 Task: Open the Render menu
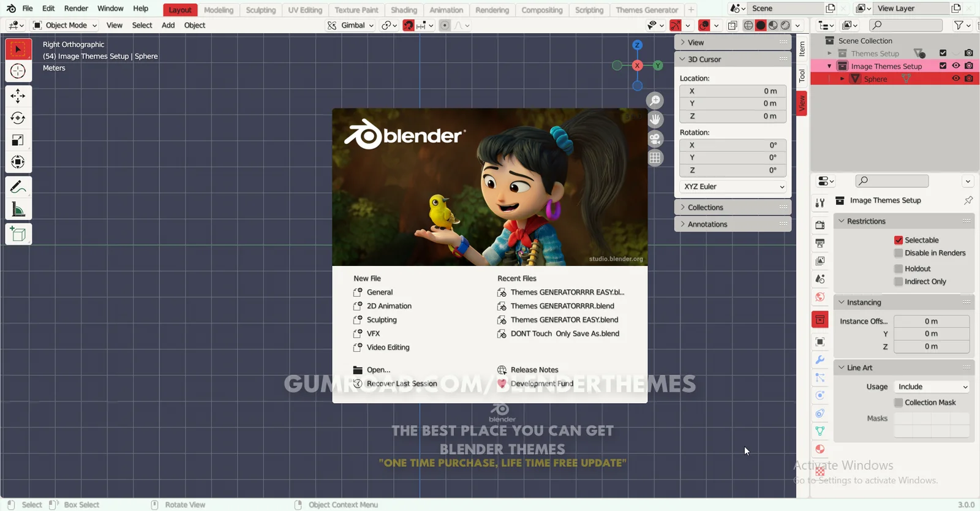(x=76, y=9)
